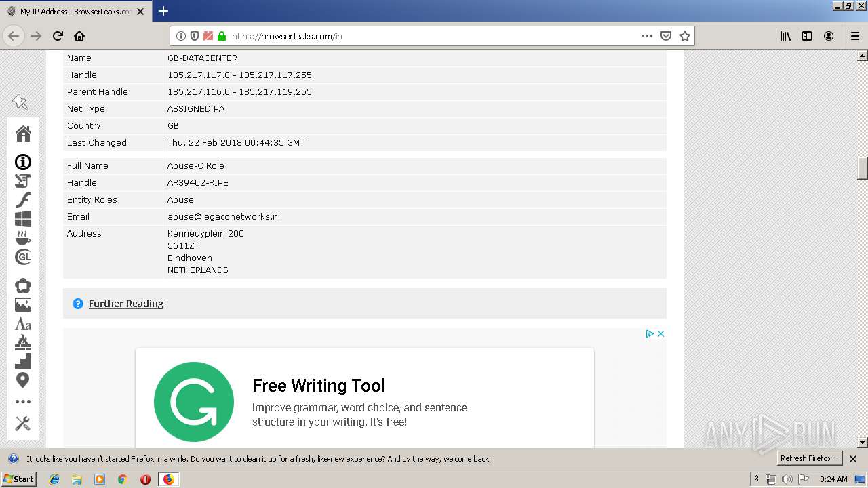Viewport: 868px width, 488px height.
Task: Click the Refresh Firefox… button
Action: click(809, 459)
